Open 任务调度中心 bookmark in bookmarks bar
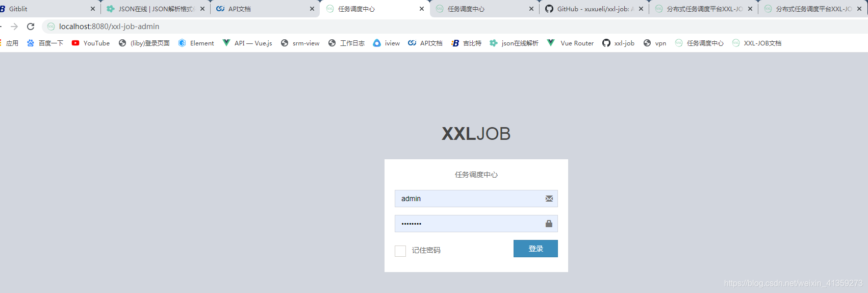This screenshot has width=868, height=293. [699, 43]
